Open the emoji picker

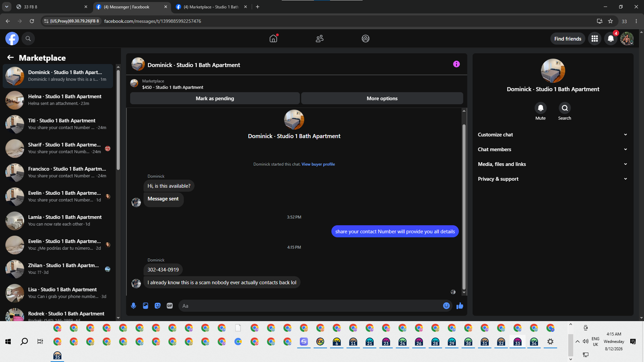tap(446, 306)
